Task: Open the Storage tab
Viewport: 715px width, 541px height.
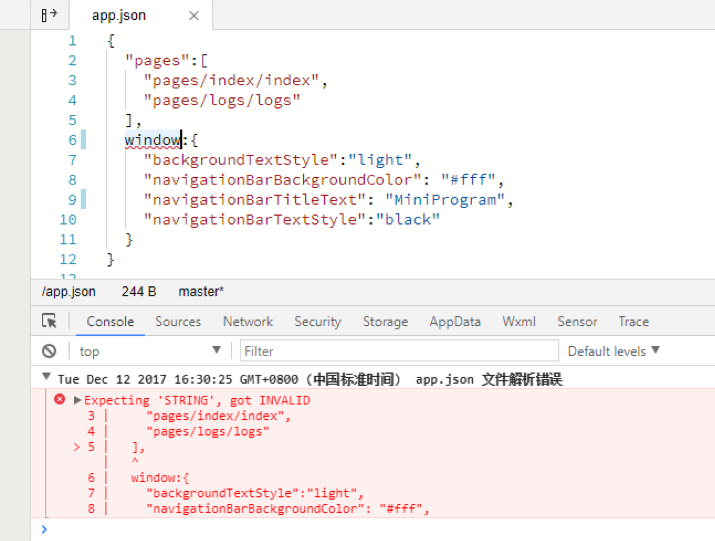Action: point(385,321)
